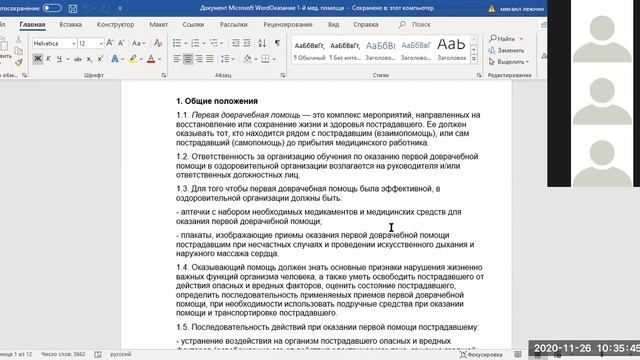640x360 pixels.
Task: Open the Вид tab
Action: tap(333, 24)
